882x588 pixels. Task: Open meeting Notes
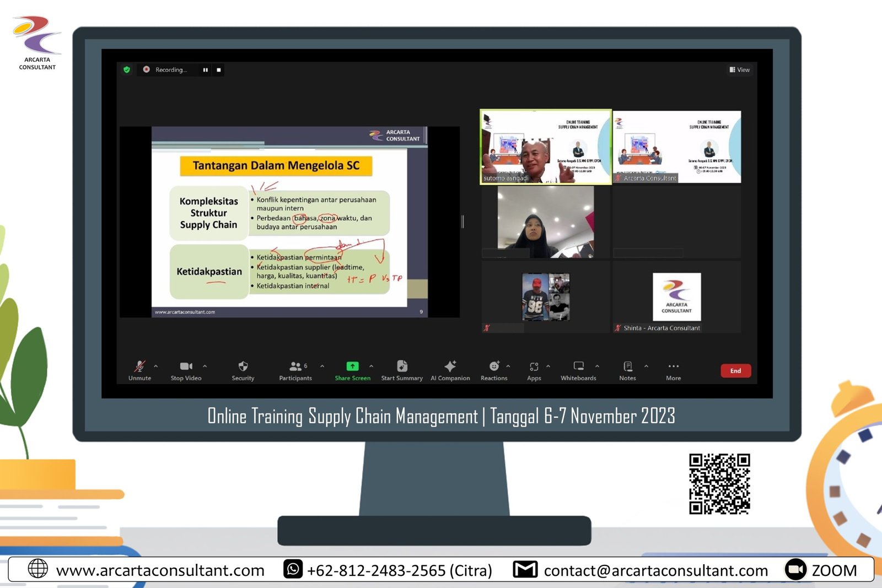(x=627, y=370)
